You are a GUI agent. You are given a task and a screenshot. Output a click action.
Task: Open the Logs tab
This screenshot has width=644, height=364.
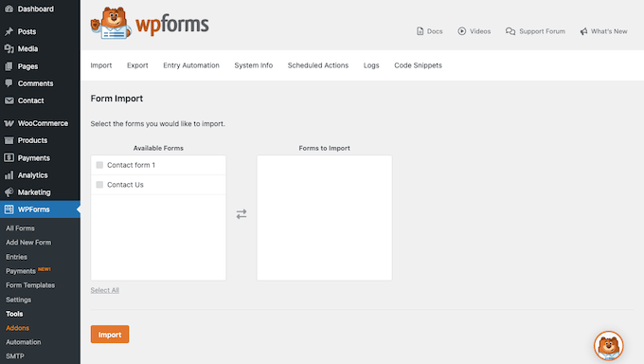[371, 65]
